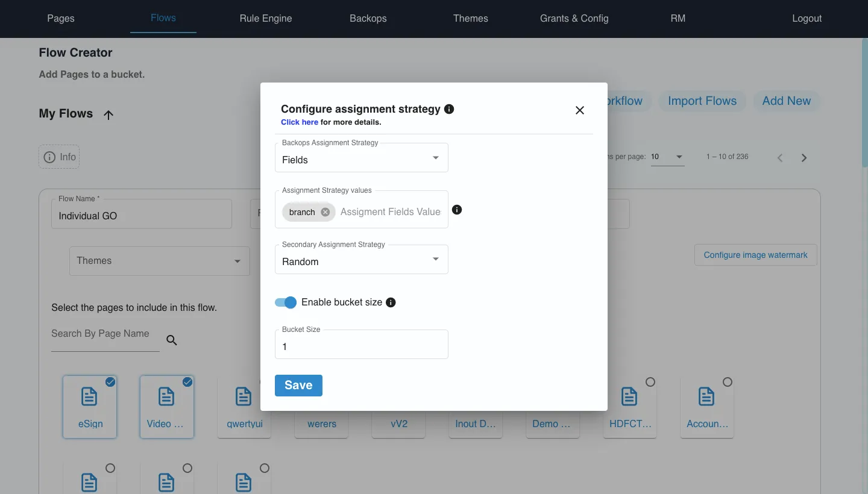The width and height of the screenshot is (868, 494).
Task: Select the Accoun page radio circle
Action: [x=728, y=382]
